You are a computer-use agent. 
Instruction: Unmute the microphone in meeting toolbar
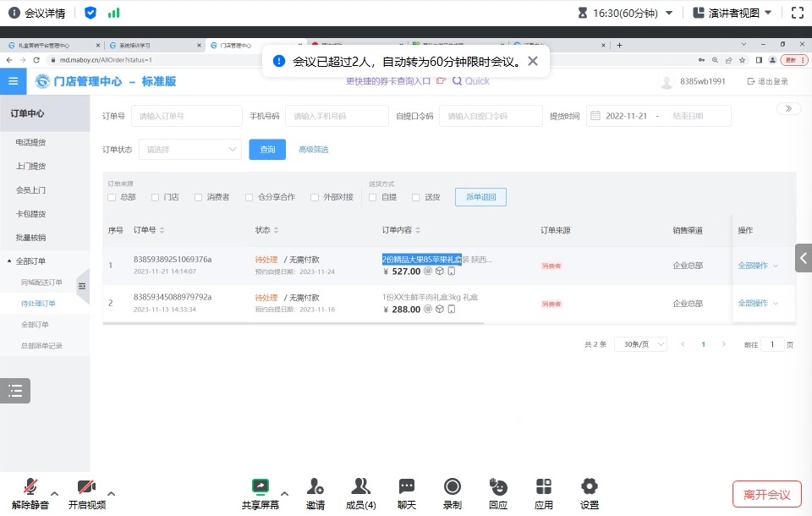point(30,487)
